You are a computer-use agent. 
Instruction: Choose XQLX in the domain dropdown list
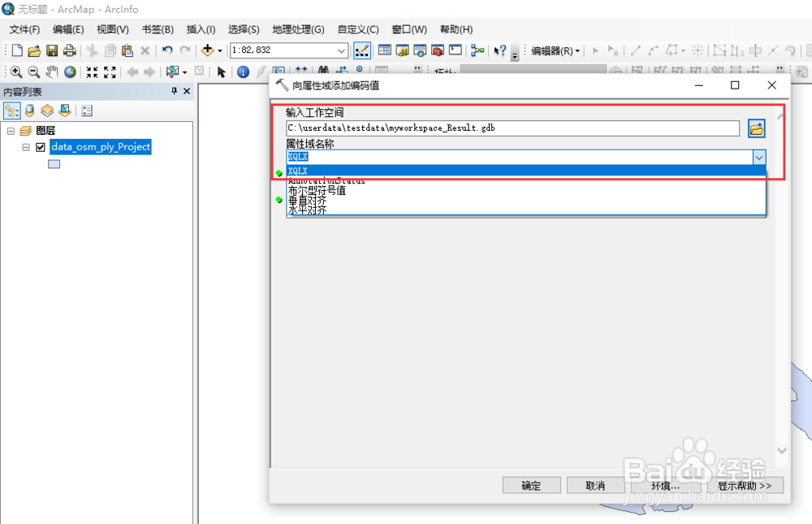pyautogui.click(x=525, y=171)
